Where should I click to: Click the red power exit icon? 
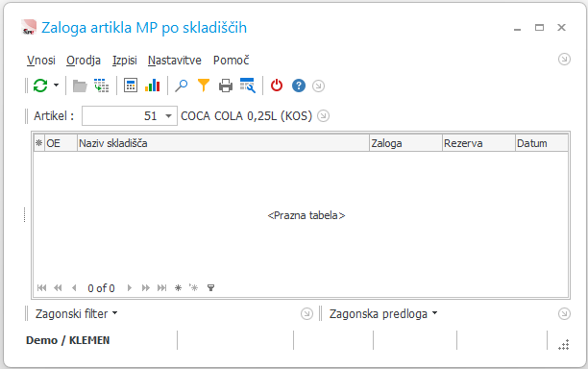pos(277,86)
